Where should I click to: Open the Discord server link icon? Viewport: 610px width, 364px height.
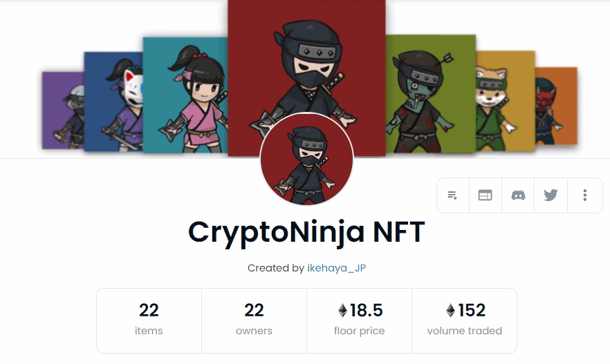[x=518, y=195]
